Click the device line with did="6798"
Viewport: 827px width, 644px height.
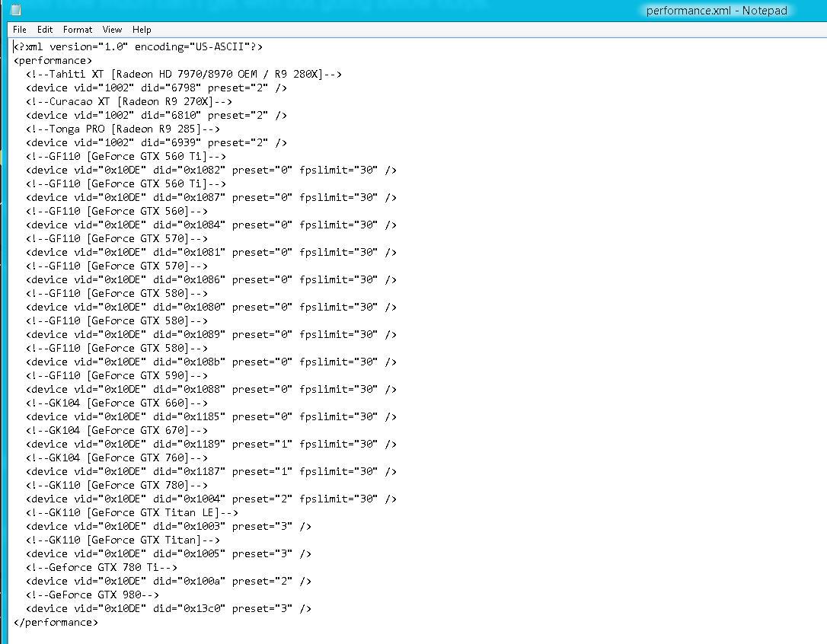156,88
